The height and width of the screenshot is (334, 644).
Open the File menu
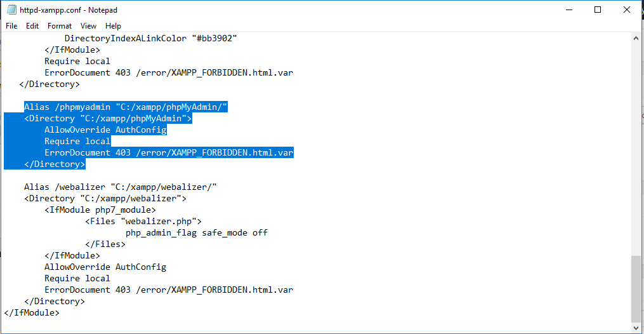11,26
